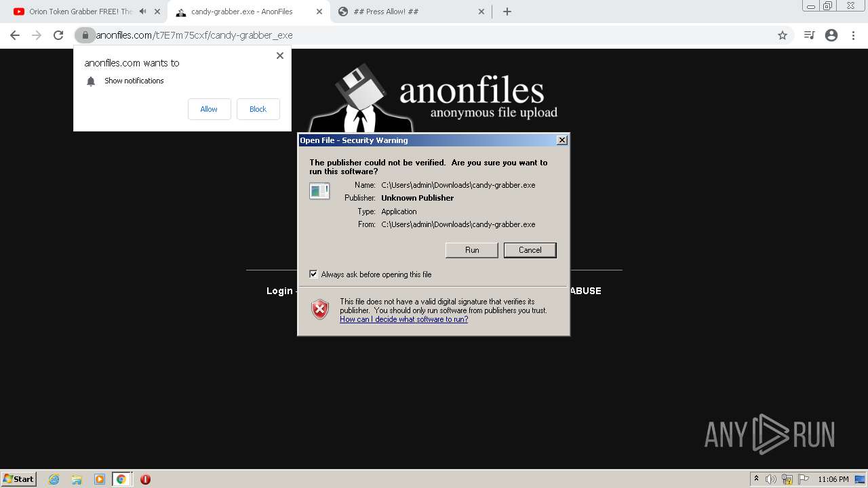Viewport: 868px width, 488px height.
Task: Click the Unknown Publisher text
Action: pyautogui.click(x=417, y=198)
